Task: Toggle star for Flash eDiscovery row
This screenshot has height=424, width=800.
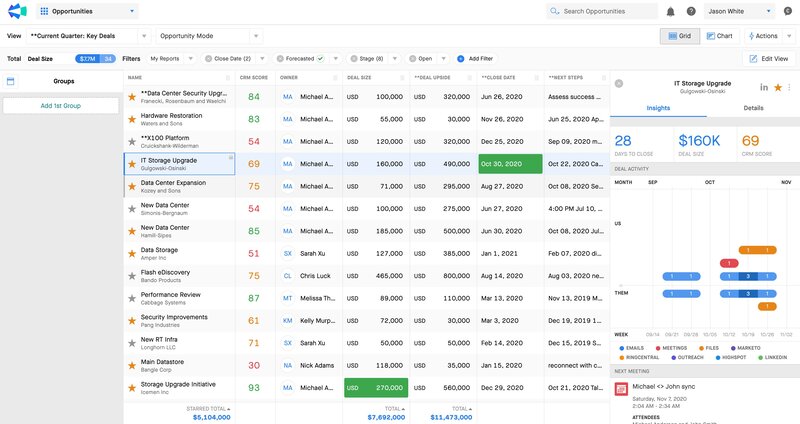Action: (x=132, y=276)
